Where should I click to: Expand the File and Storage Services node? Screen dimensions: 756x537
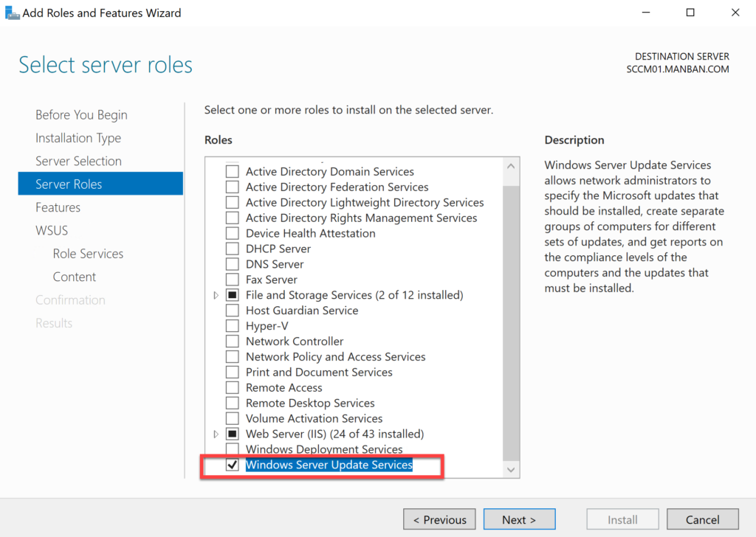click(x=215, y=294)
